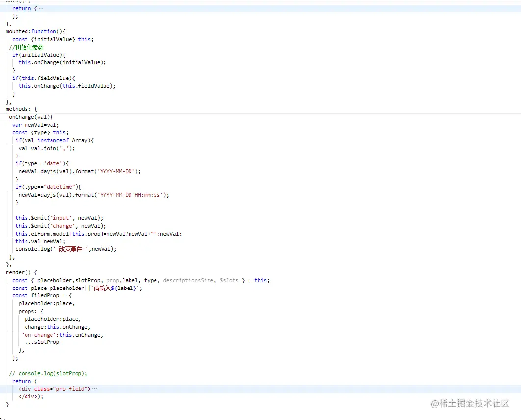
Task: Place cursor on 'if(initialValue){' line
Action: 39,55
